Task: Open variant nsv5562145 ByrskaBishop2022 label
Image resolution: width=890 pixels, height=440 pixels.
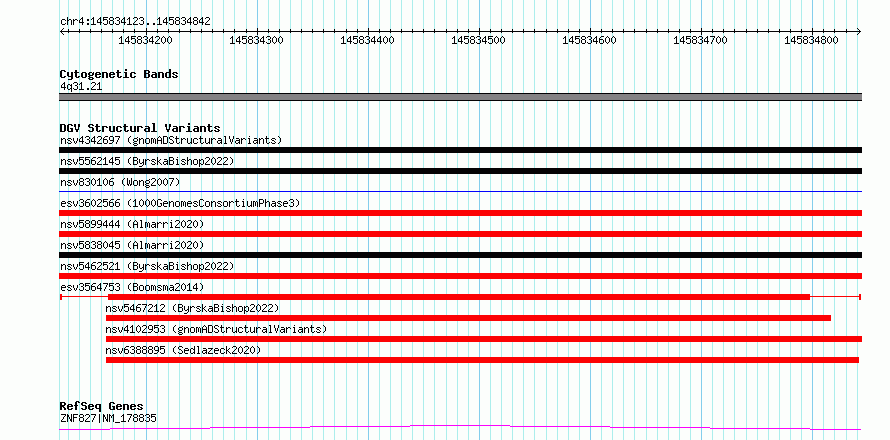Action: point(147,161)
